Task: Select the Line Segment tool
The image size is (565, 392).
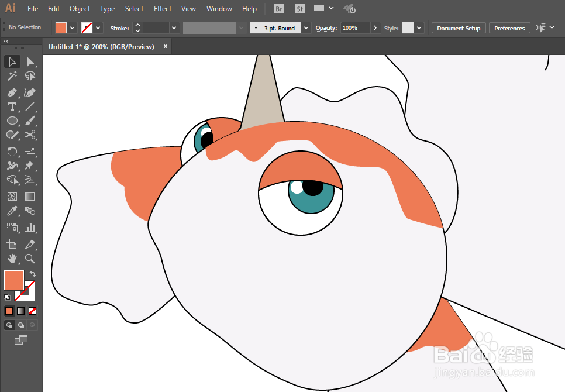Action: tap(30, 106)
